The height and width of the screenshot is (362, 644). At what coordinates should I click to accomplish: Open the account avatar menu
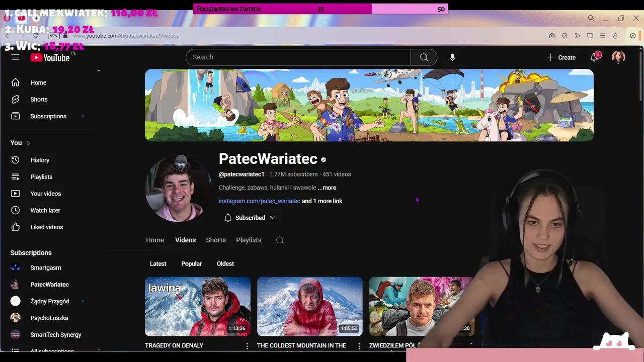(618, 57)
